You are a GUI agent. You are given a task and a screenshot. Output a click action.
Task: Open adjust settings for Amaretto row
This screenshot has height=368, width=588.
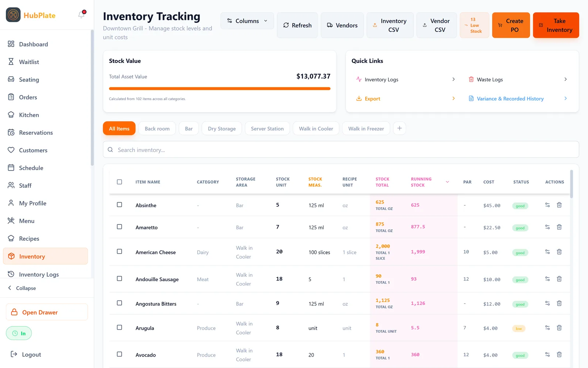click(547, 227)
